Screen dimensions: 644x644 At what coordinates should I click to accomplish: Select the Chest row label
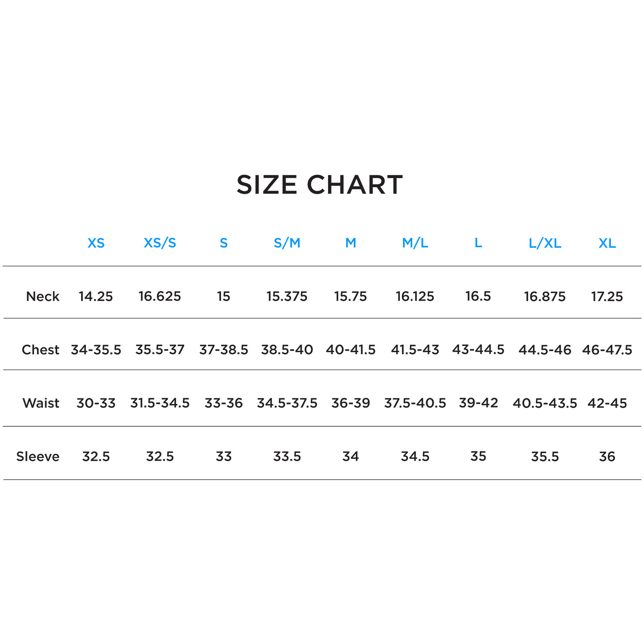point(40,349)
